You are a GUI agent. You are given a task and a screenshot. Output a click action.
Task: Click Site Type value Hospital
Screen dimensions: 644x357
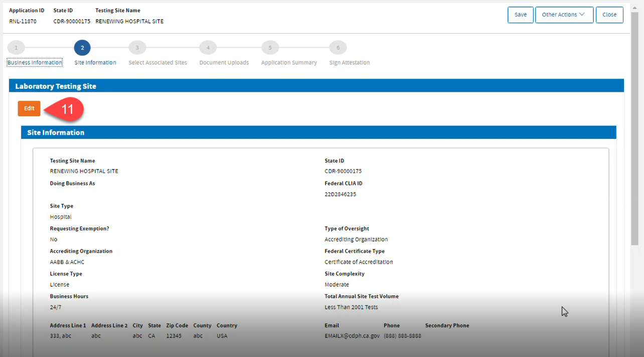point(61,217)
